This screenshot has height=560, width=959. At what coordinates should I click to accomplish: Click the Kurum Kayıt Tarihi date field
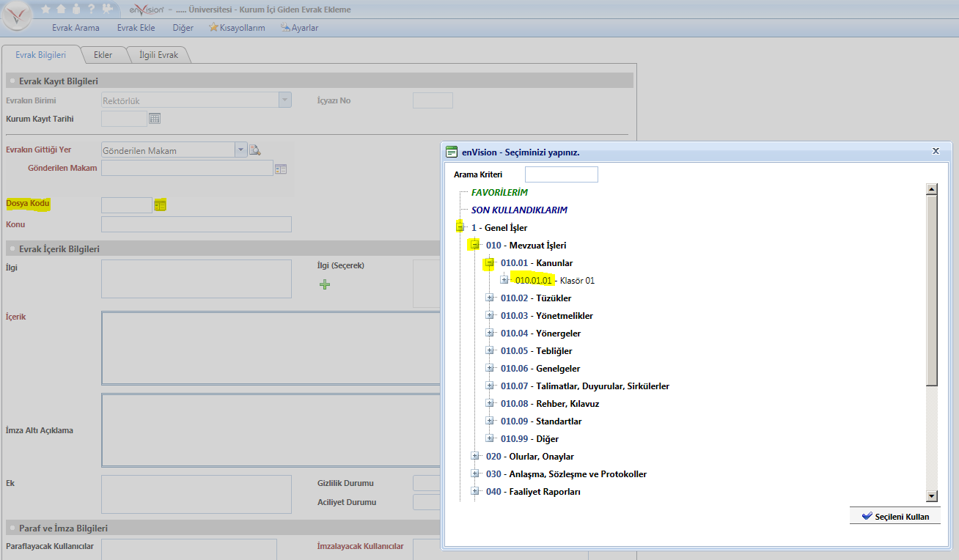click(125, 119)
